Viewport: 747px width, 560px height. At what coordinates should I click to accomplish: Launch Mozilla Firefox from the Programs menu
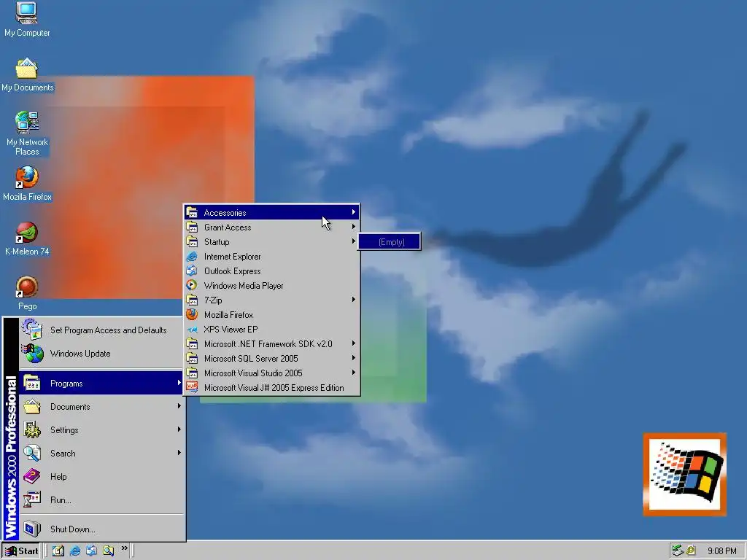(271, 315)
